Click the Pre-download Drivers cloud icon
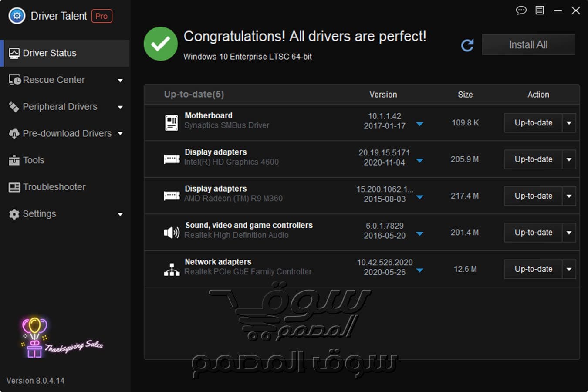 tap(14, 134)
